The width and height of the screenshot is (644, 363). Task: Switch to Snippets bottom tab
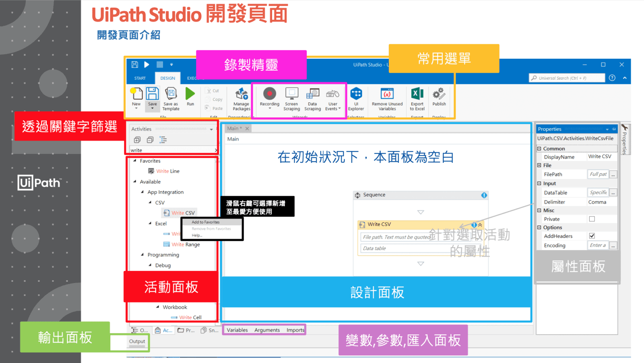point(210,330)
